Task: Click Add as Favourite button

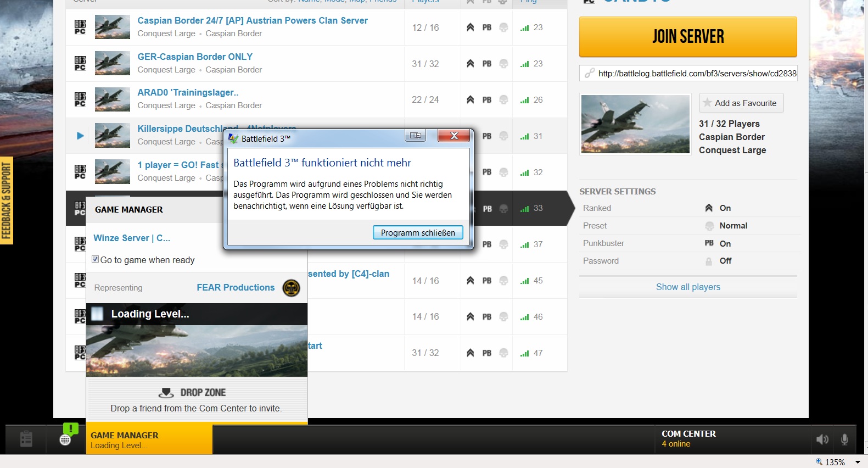Action: click(741, 103)
